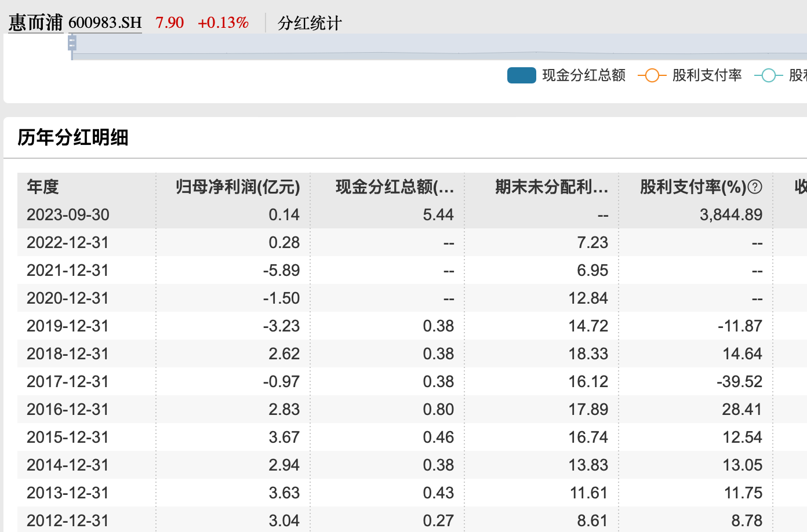Toggle the 股利支付率 line via its legend
This screenshot has width=807, height=532.
[x=708, y=75]
